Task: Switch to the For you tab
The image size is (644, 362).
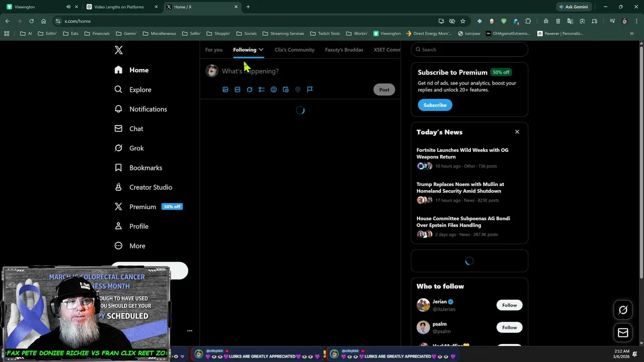Action: [214, 50]
